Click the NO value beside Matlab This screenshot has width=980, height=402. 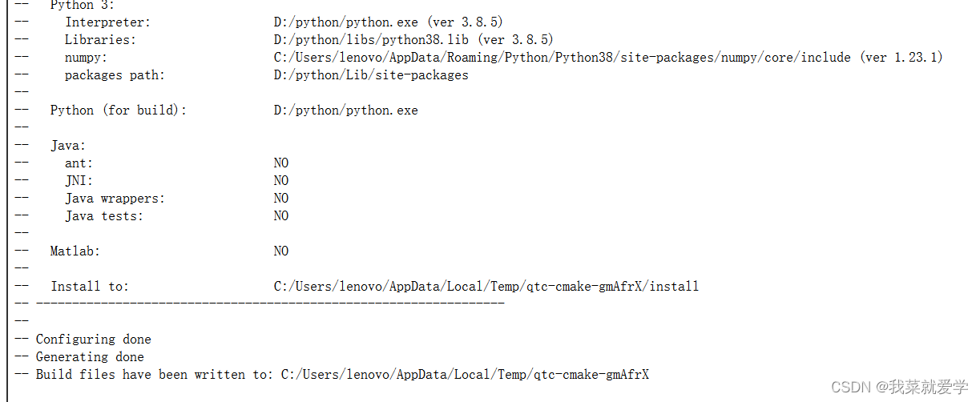pyautogui.click(x=280, y=251)
